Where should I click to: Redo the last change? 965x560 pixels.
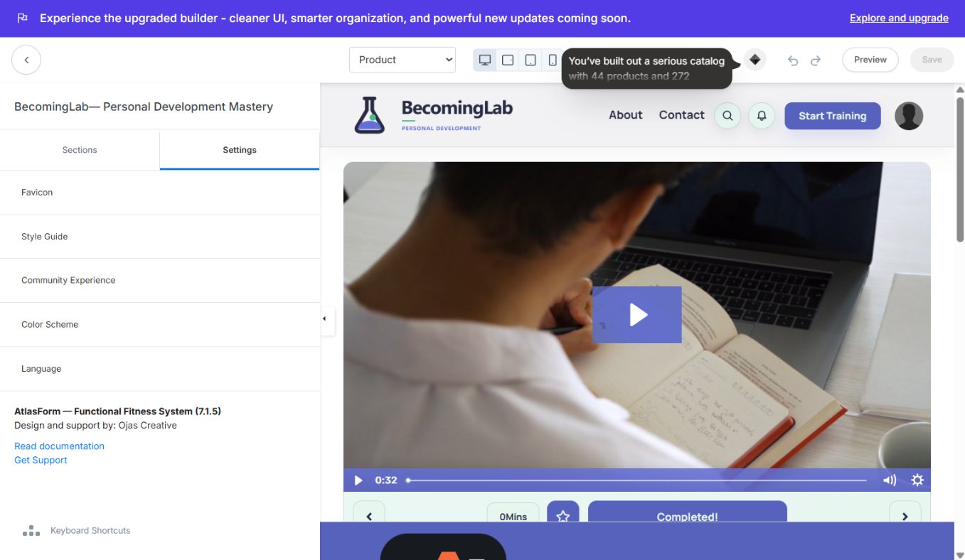click(816, 60)
